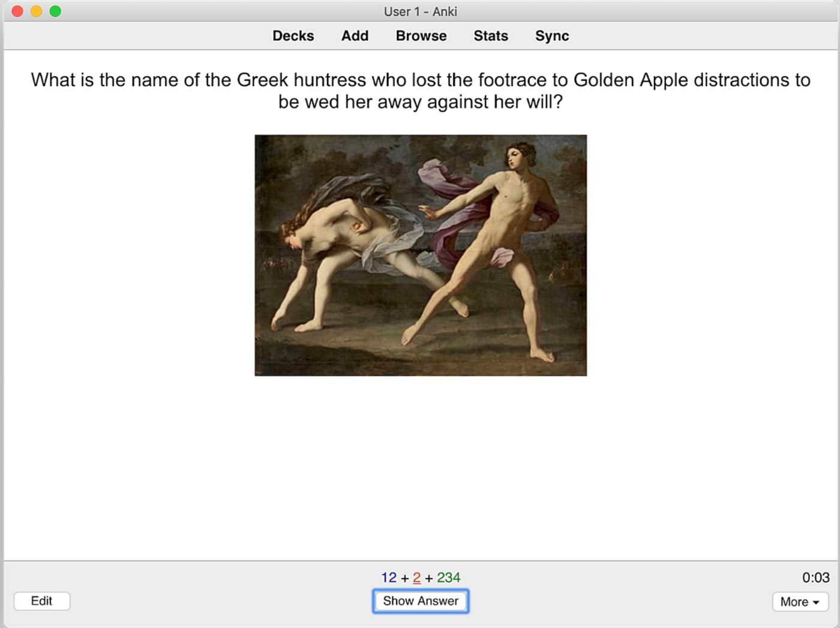Click the red underlined learning count 2
Image resolution: width=840 pixels, height=628 pixels.
pyautogui.click(x=416, y=578)
